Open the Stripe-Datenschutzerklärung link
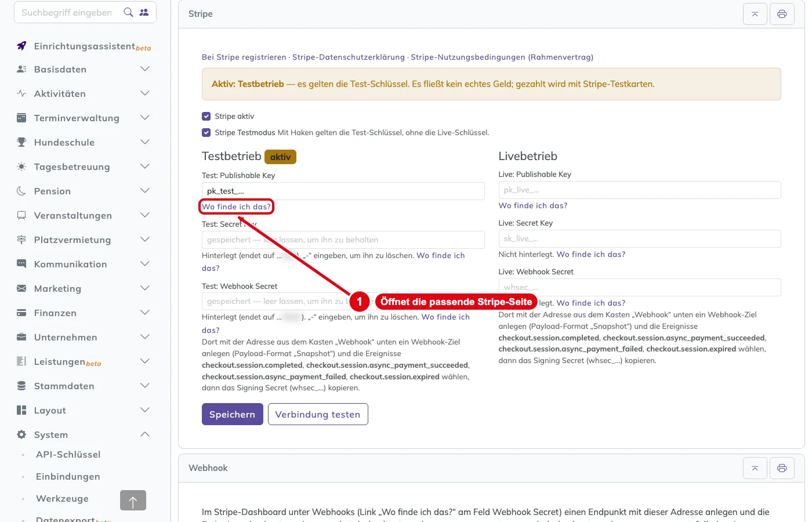Image resolution: width=812 pixels, height=522 pixels. click(349, 57)
